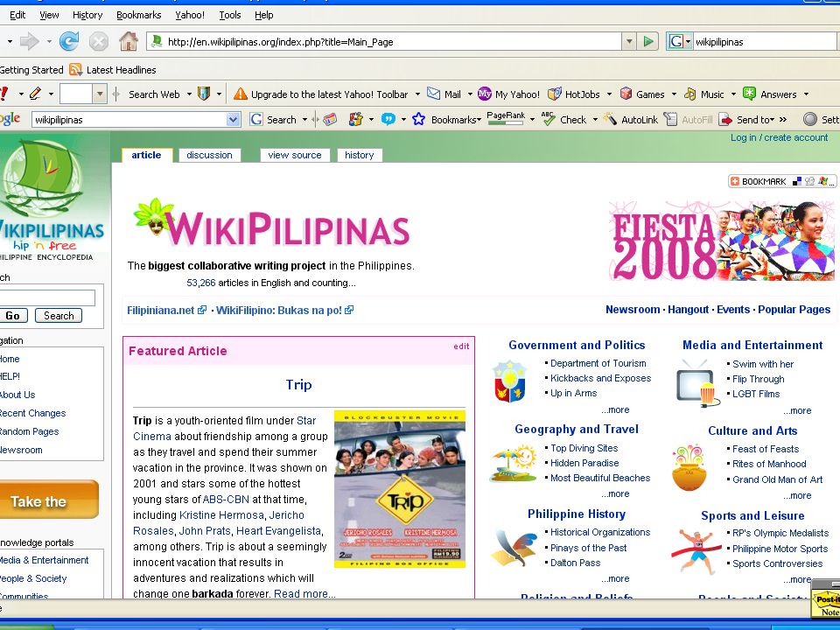Click the green Go arrow beside URL
The height and width of the screenshot is (630, 840).
(x=648, y=41)
